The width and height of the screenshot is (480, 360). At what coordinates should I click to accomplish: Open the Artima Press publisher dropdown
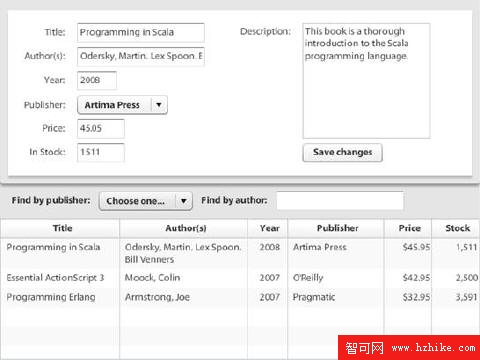point(122,105)
